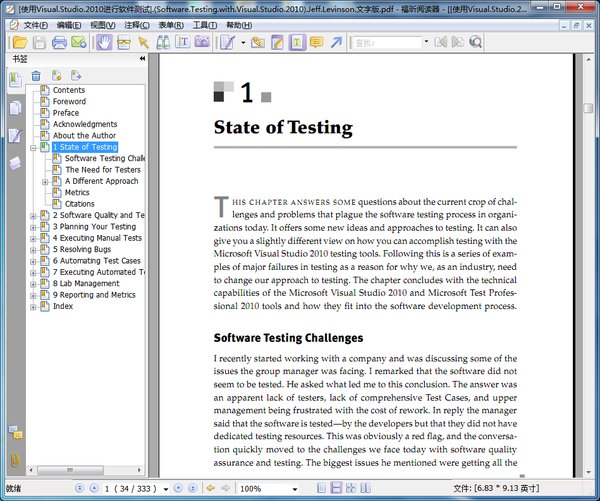Open the Pages thumbnails side tab
The width and height of the screenshot is (600, 501).
click(15, 108)
